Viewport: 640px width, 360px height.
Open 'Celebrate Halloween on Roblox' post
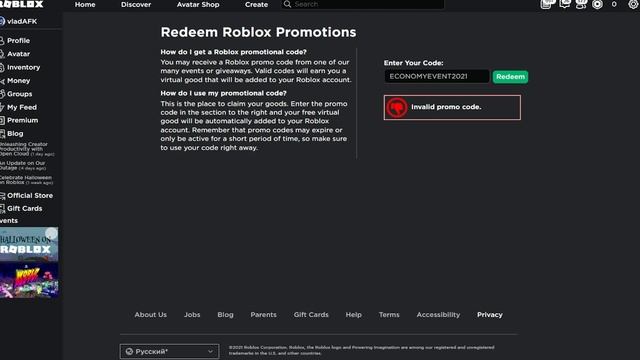[x=26, y=180]
